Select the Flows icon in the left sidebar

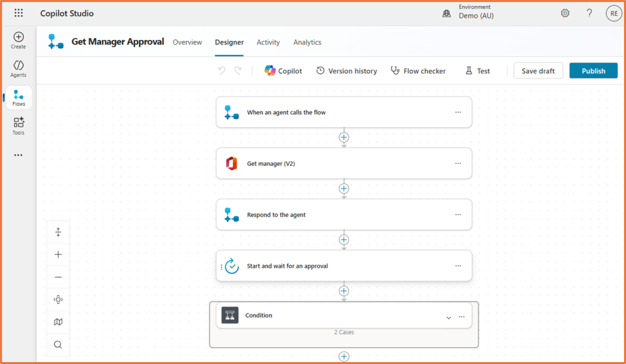[x=18, y=97]
